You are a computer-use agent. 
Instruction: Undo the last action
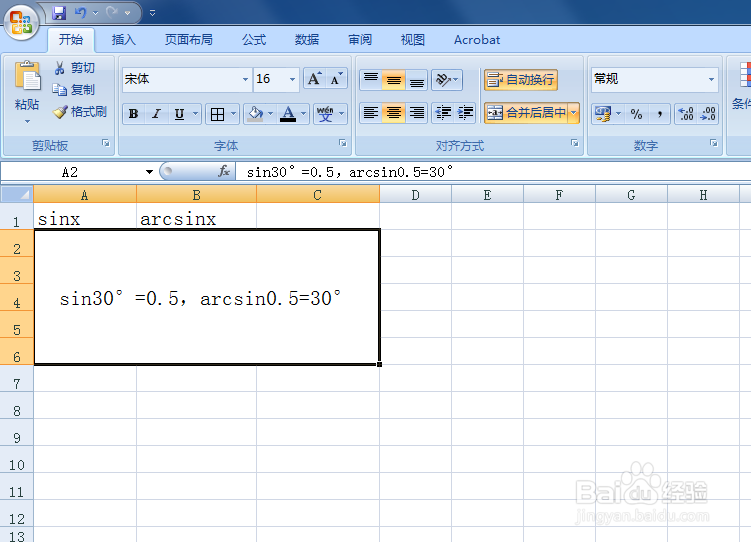click(x=80, y=13)
